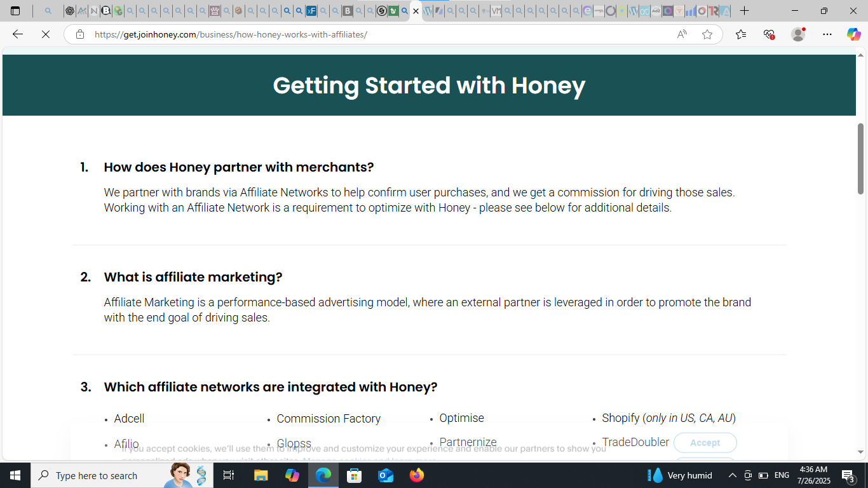This screenshot has width=868, height=488.
Task: Click the 'Getting Started with Honey' heading
Action: click(429, 85)
